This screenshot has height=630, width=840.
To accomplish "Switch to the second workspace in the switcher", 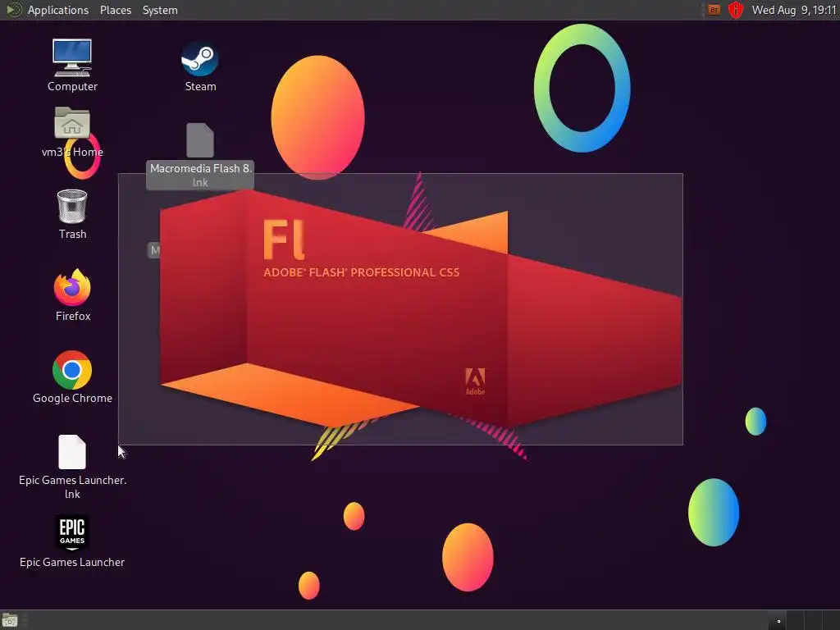I will [796, 620].
